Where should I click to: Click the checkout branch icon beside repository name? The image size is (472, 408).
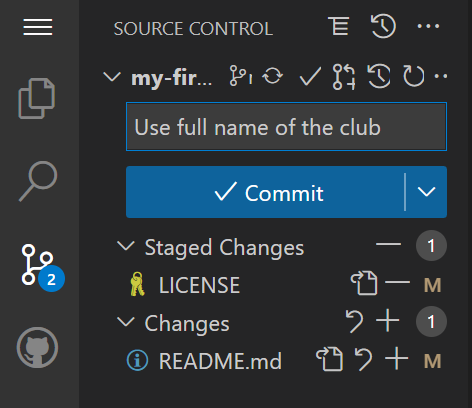coord(241,76)
